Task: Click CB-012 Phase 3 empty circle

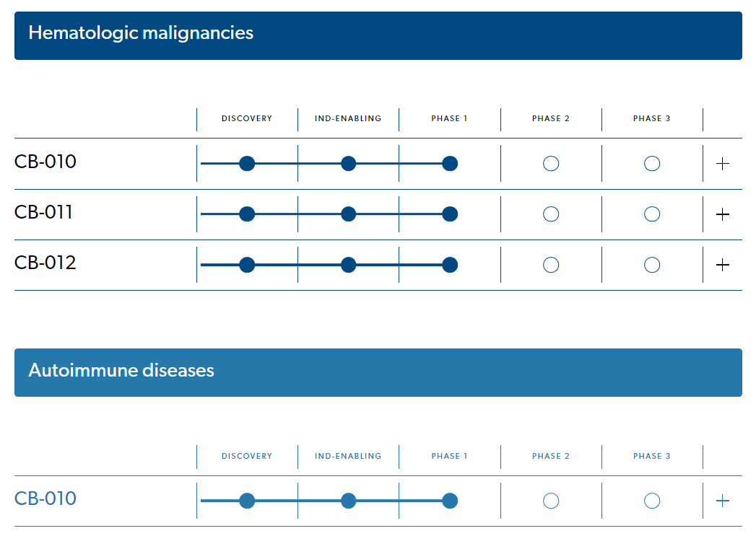Action: point(652,265)
